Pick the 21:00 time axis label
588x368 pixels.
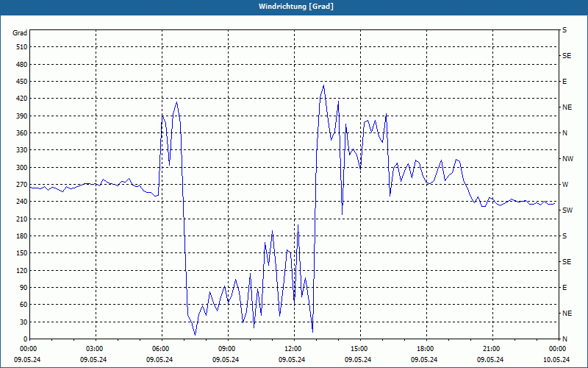[492, 349]
